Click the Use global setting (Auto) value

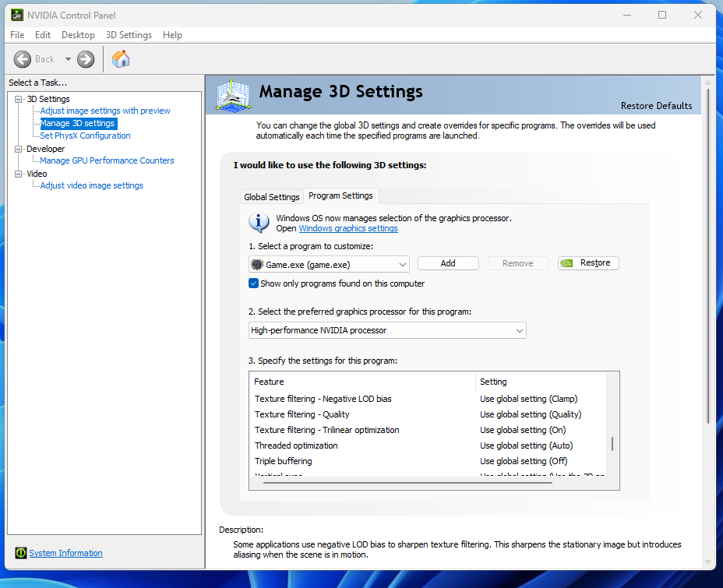click(x=527, y=445)
